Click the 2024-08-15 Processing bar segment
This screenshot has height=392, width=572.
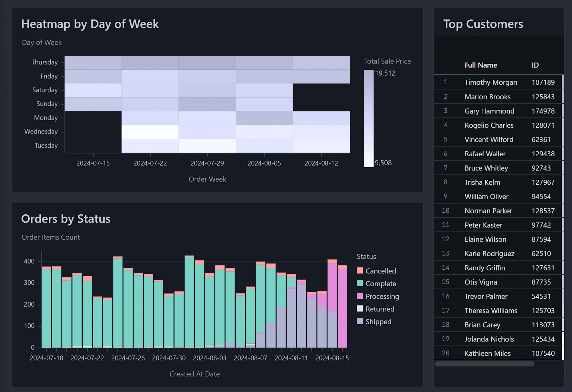[332, 287]
